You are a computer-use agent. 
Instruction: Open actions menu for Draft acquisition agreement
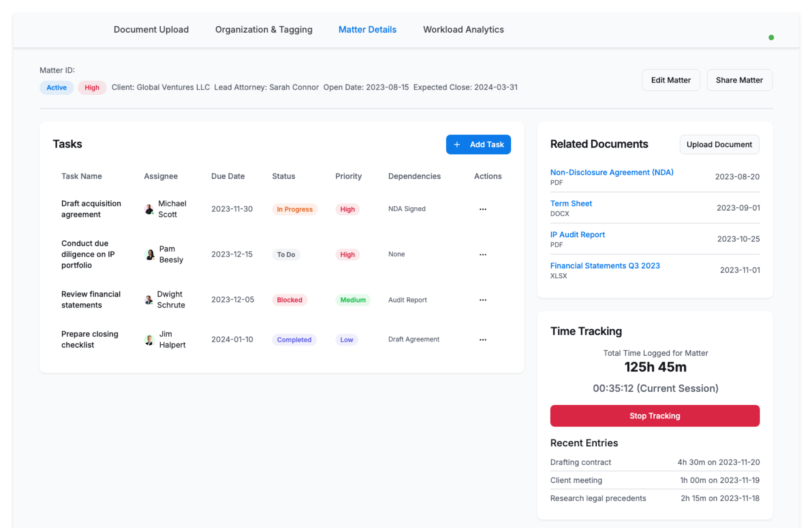(x=483, y=209)
